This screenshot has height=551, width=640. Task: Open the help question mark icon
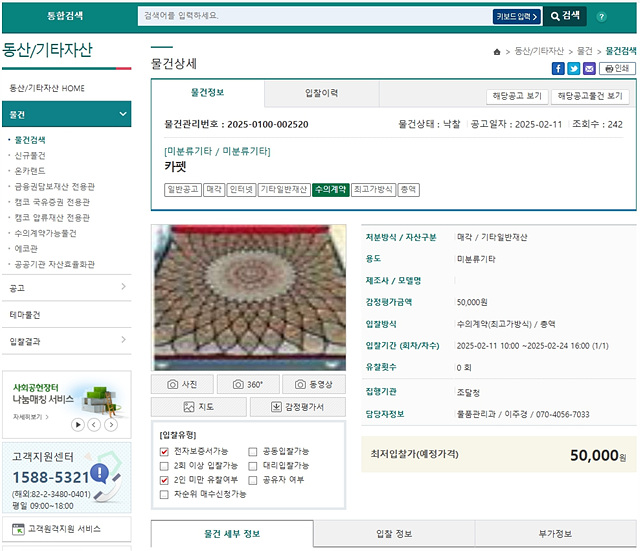[x=601, y=17]
